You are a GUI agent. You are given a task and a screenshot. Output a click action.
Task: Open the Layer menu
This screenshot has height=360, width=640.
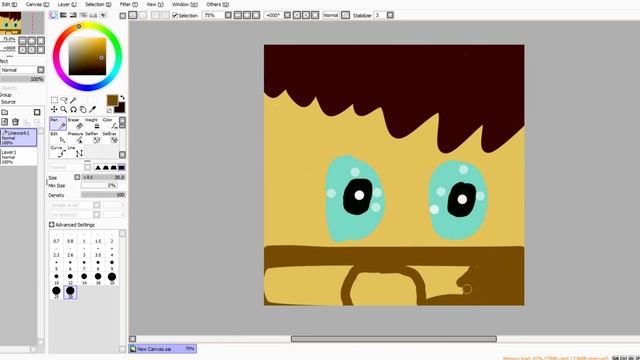[67, 4]
